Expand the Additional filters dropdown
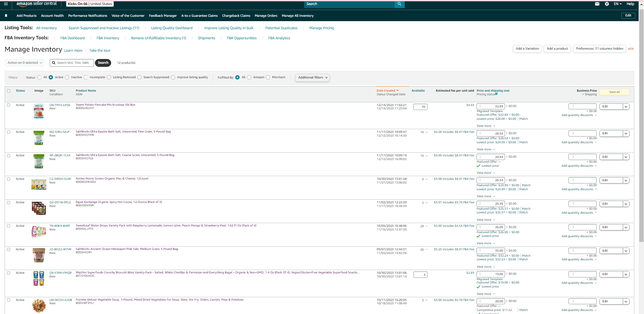Image resolution: width=644 pixels, height=314 pixels. point(312,77)
